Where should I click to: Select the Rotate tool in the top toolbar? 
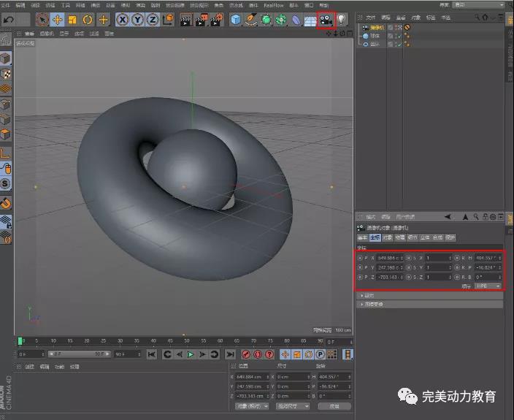[88, 20]
